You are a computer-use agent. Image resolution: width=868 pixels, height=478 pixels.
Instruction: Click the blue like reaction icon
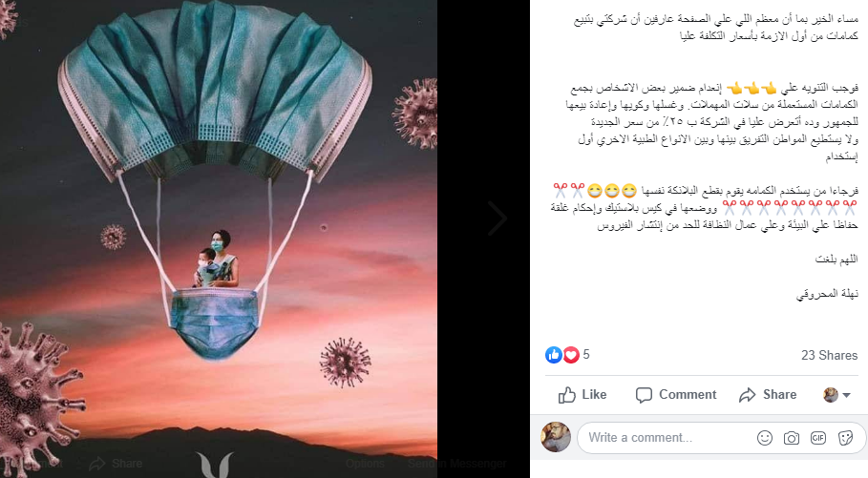554,355
